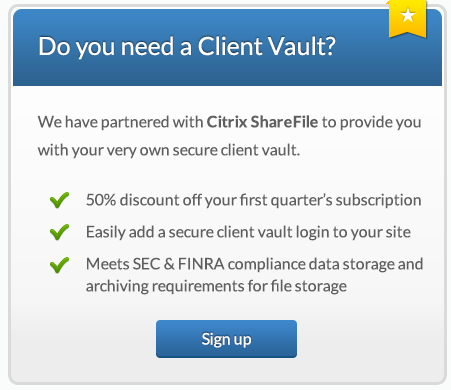This screenshot has height=390, width=451.
Task: Click the Sign up button
Action: [226, 339]
